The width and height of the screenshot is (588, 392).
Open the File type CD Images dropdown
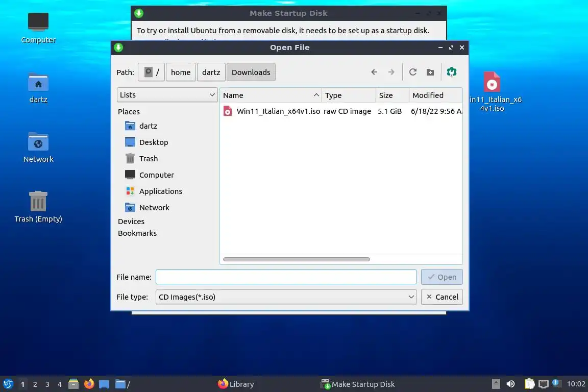(x=286, y=297)
